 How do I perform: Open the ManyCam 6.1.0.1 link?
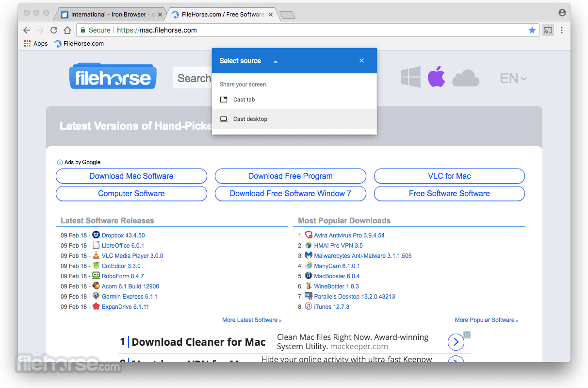[337, 266]
